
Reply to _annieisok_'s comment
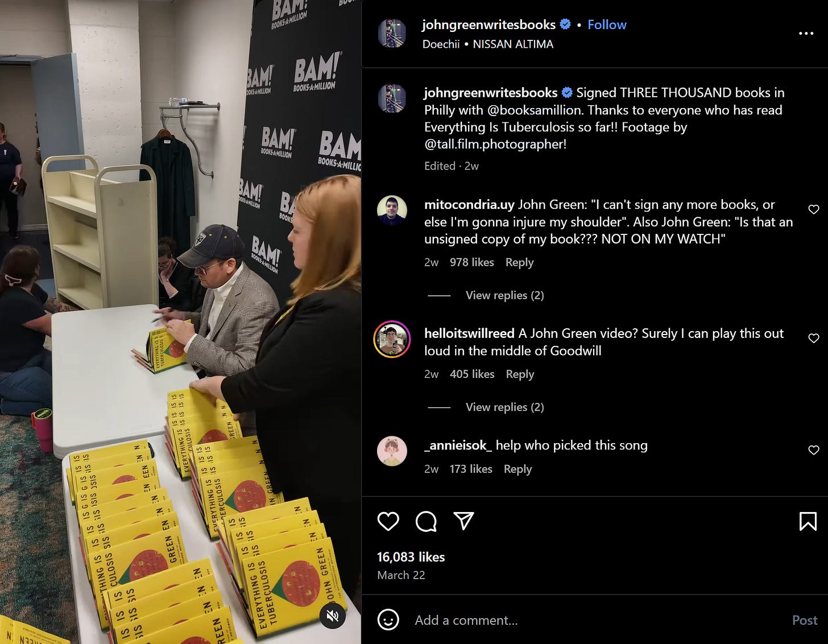[517, 469]
